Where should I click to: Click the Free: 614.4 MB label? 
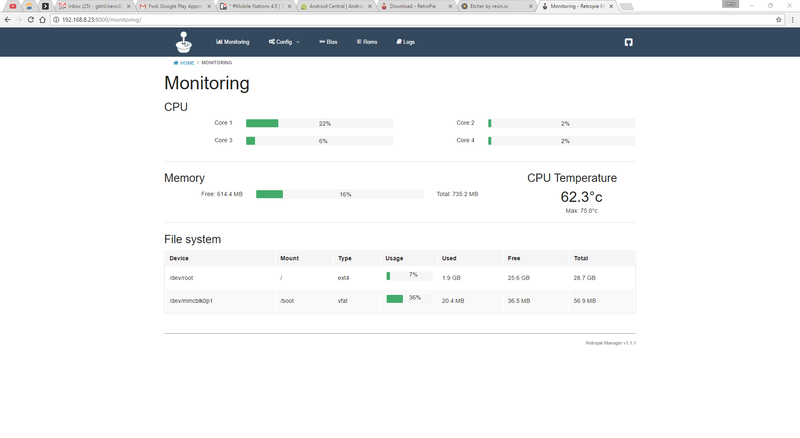click(x=222, y=194)
